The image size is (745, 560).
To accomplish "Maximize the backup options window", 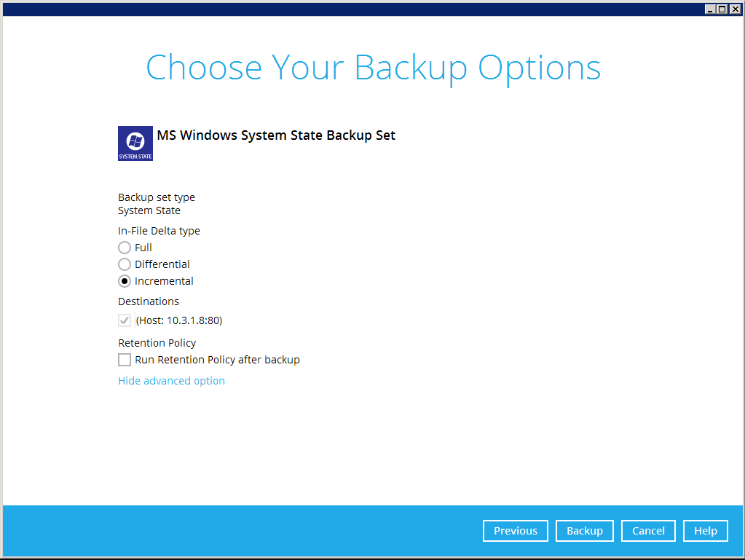I will tap(722, 9).
